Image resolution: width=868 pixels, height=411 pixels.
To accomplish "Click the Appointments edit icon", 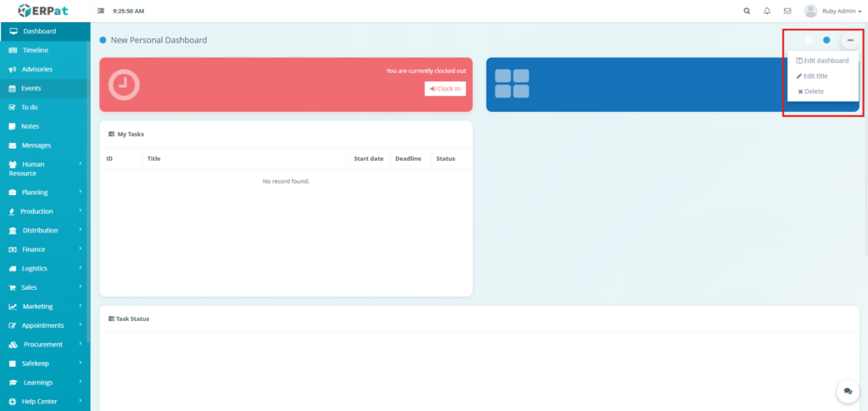I will (x=13, y=325).
